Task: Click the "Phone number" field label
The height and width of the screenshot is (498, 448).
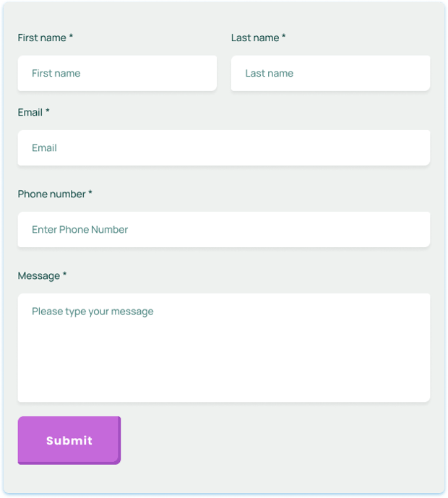Action: [51, 194]
